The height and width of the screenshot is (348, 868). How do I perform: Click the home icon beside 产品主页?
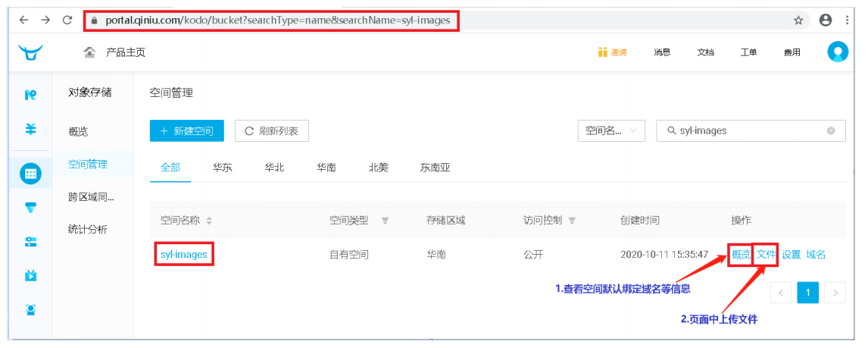coord(89,52)
